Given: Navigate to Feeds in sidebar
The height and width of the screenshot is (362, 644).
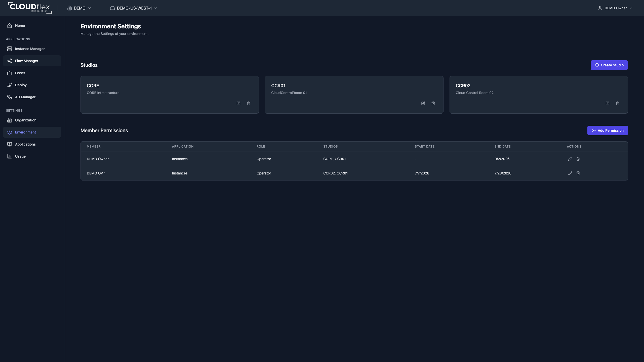Looking at the screenshot, I should pyautogui.click(x=32, y=73).
